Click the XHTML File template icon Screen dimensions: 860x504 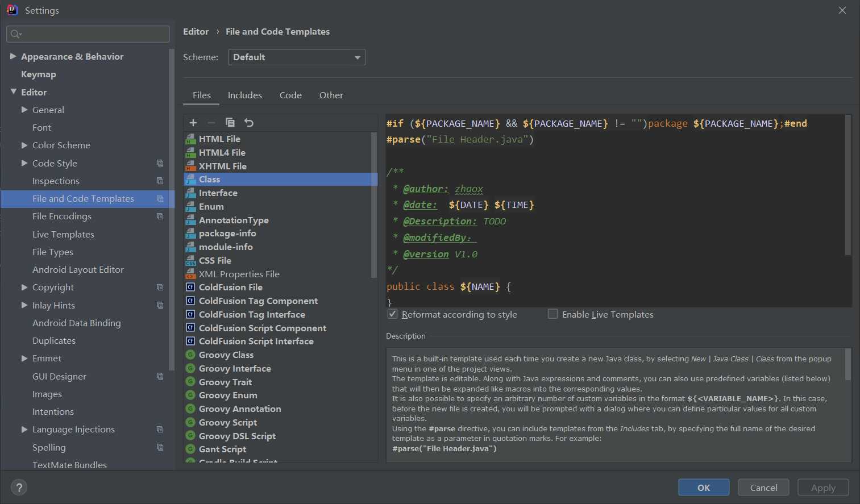point(191,166)
